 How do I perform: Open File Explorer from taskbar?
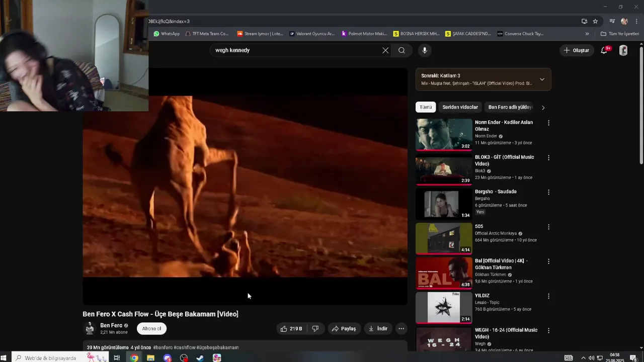click(x=150, y=358)
